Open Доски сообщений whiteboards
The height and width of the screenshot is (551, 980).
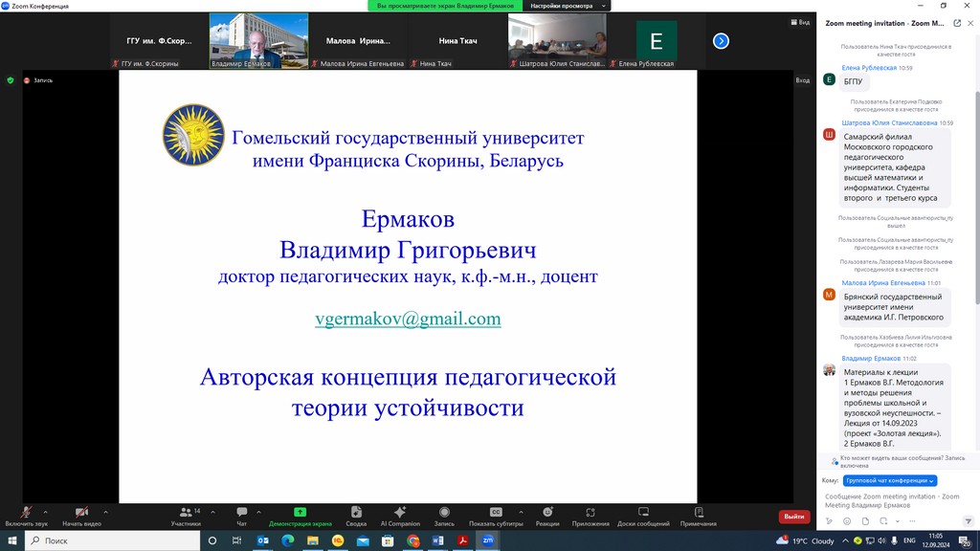tap(643, 515)
